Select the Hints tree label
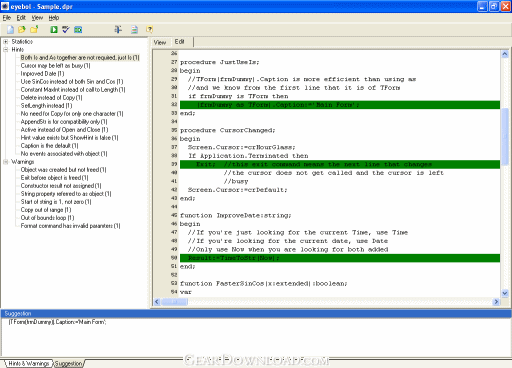 click(18, 50)
